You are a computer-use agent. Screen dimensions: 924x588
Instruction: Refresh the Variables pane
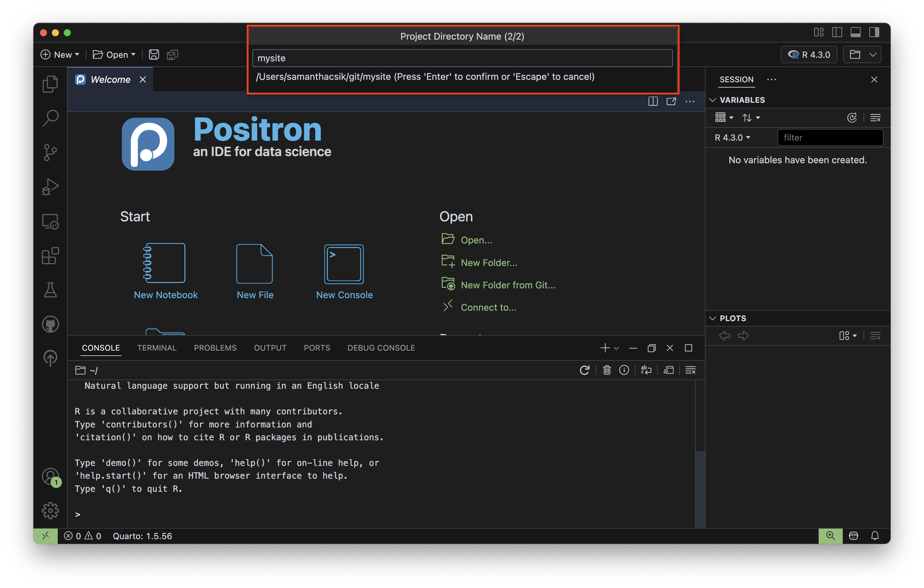click(x=852, y=118)
